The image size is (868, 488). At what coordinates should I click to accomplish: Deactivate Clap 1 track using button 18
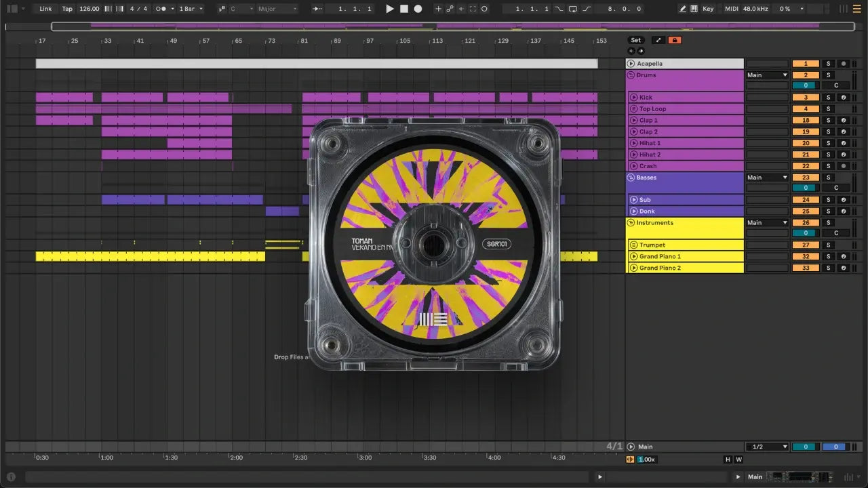coord(806,121)
